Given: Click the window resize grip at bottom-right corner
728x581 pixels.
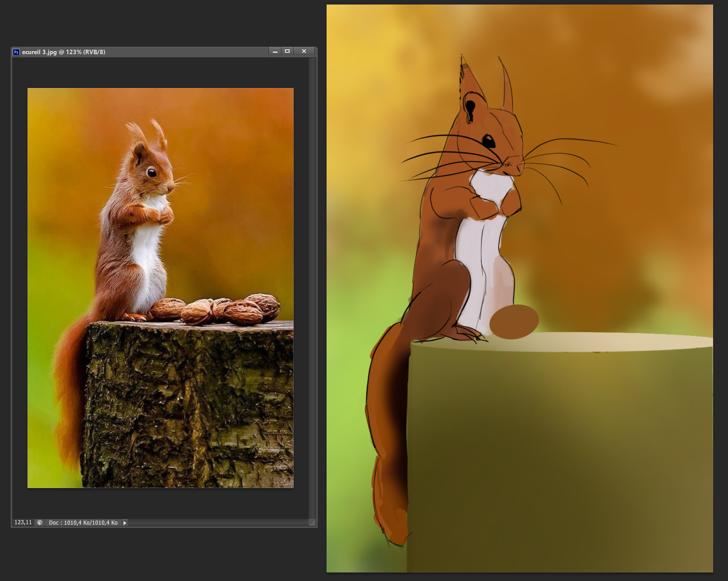Looking at the screenshot, I should [x=312, y=523].
